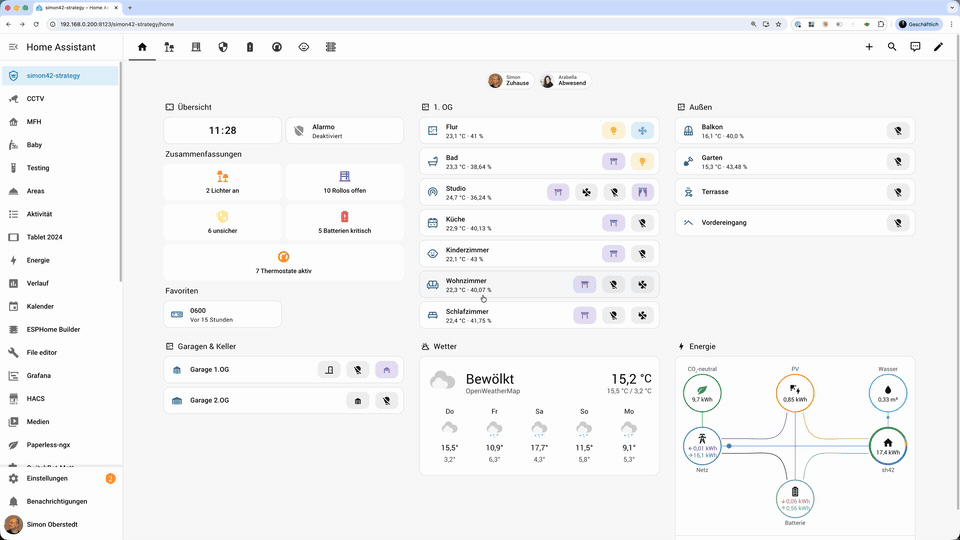Open the Wohnzimmer room card

539,285
